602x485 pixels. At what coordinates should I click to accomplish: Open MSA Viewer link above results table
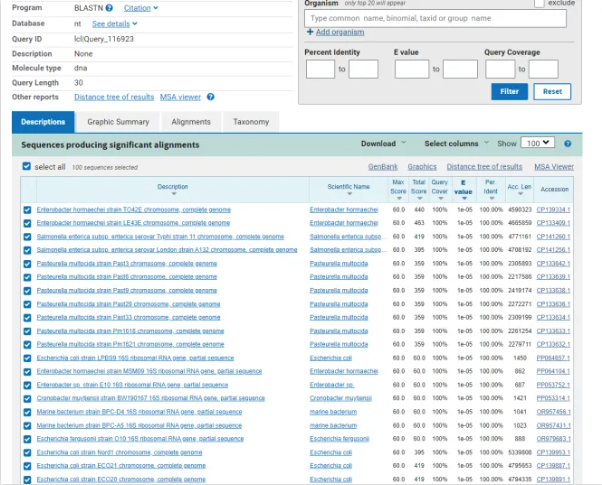(x=554, y=167)
